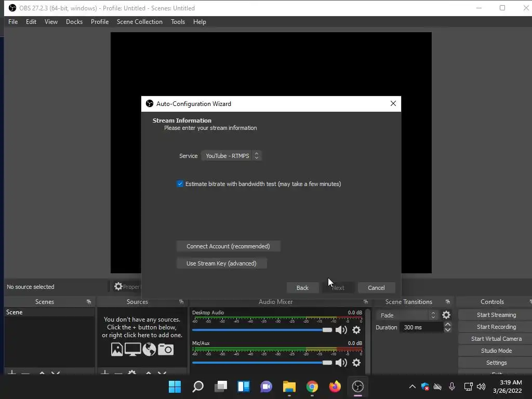Open the Fade transition dropdown
The width and height of the screenshot is (532, 399).
pos(406,315)
